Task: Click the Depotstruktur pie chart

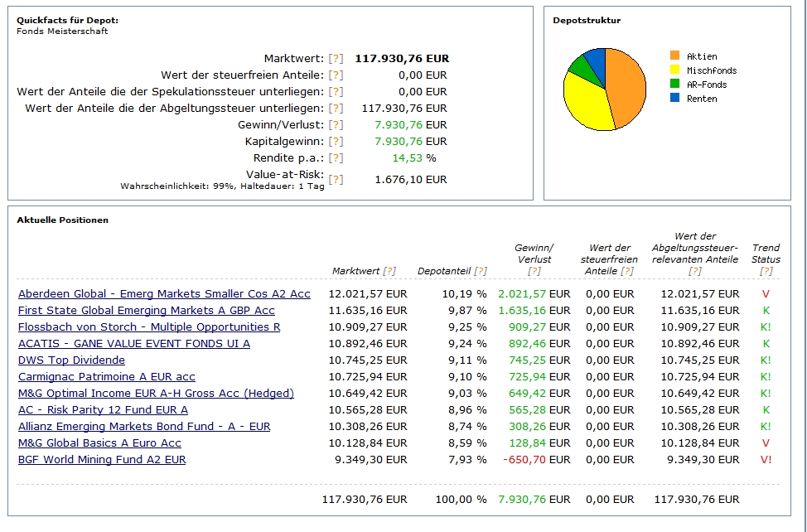Action: point(604,89)
